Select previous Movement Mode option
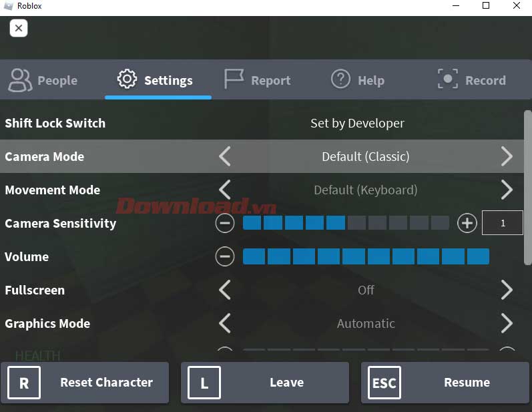This screenshot has width=532, height=412. [225, 190]
